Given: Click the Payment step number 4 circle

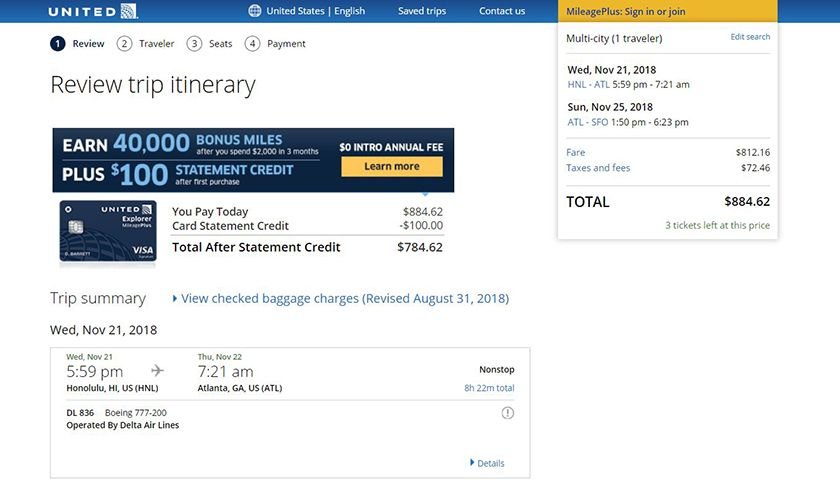Looking at the screenshot, I should click(252, 44).
